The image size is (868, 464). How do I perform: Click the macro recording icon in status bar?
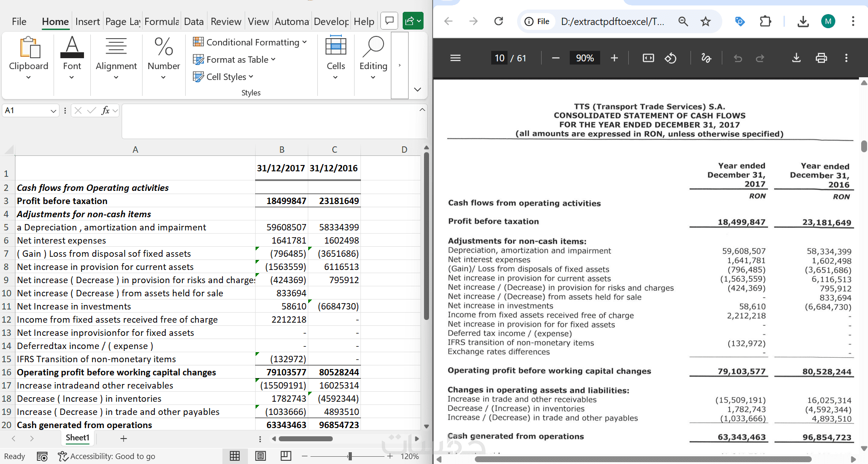coord(42,456)
